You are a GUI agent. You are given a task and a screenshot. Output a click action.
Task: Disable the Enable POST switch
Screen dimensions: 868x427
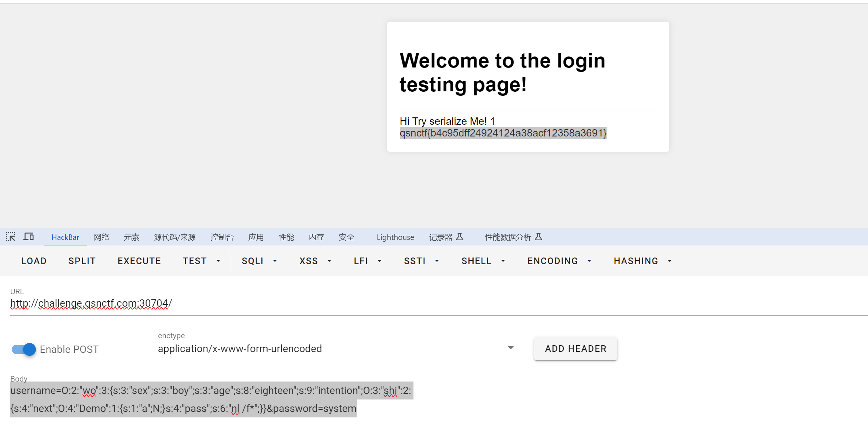tap(23, 349)
